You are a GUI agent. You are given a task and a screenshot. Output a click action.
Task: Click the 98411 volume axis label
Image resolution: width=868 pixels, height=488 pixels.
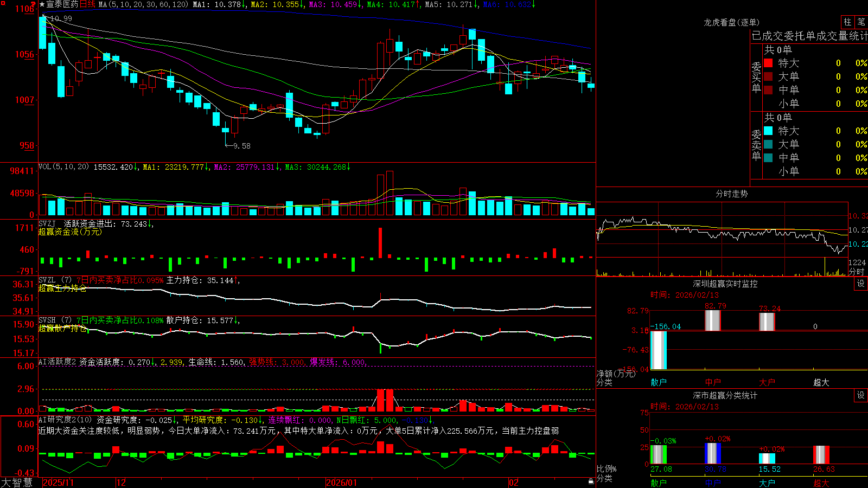[x=22, y=171]
